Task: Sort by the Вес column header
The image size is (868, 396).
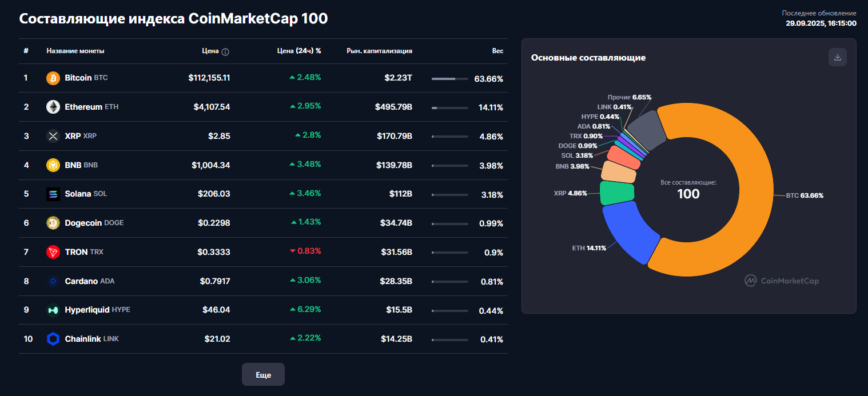Action: coord(497,51)
